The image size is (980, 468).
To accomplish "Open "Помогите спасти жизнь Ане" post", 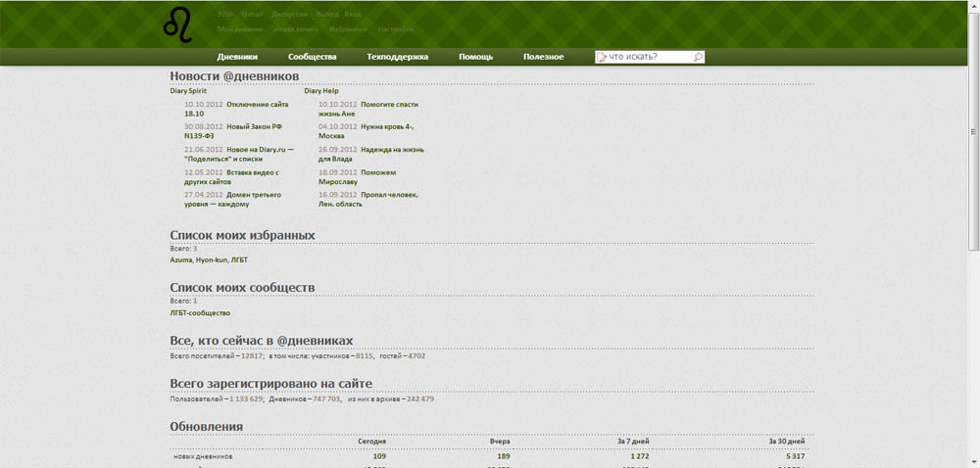I will 368,110.
